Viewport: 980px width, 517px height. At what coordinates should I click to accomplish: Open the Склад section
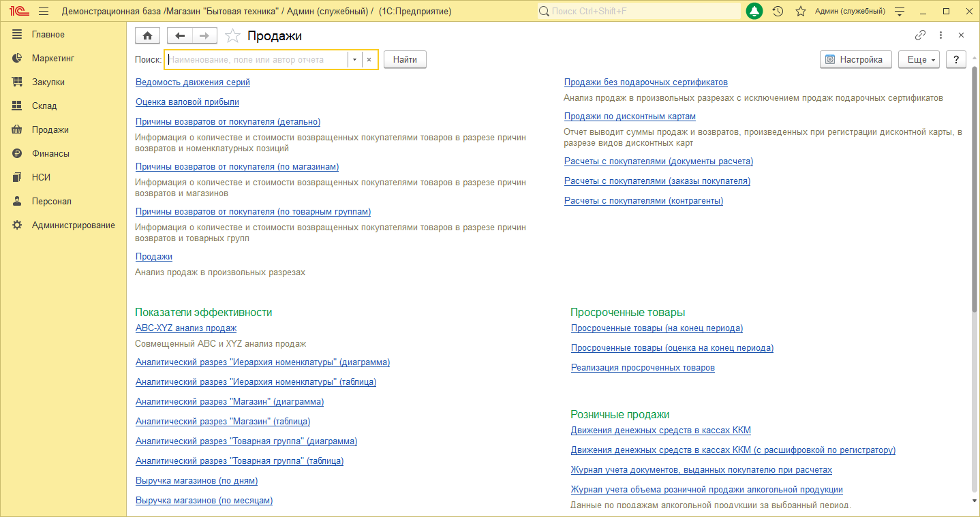click(44, 106)
